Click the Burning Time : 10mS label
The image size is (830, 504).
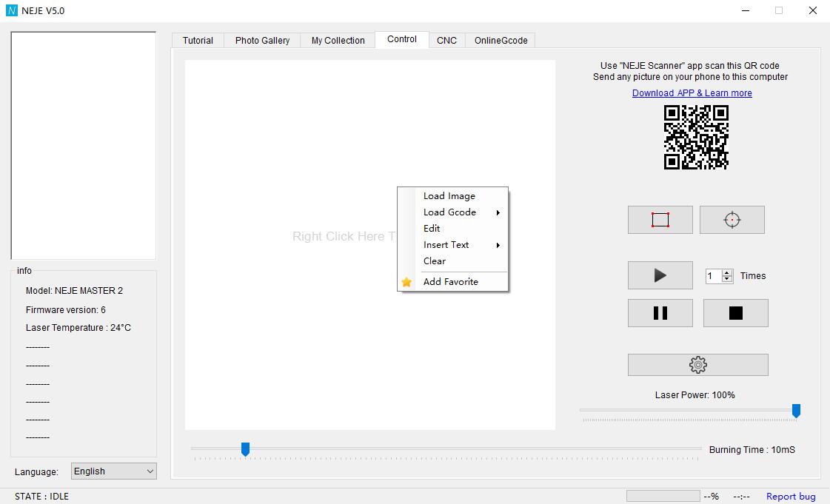pos(752,449)
